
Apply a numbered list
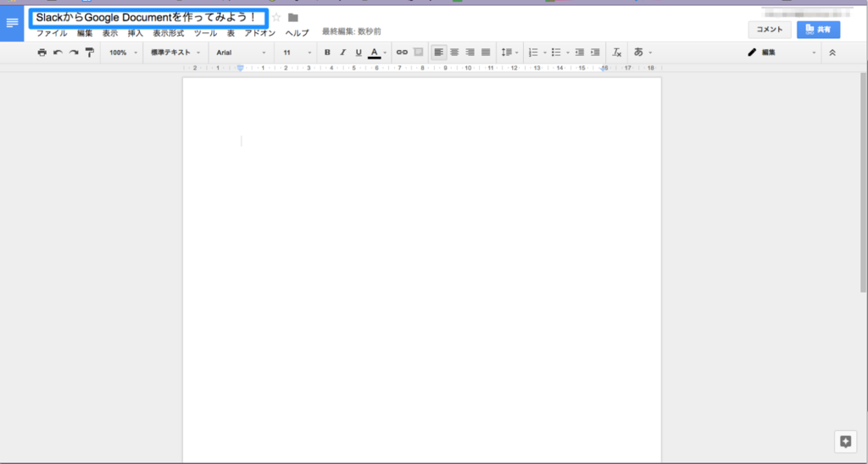pyautogui.click(x=533, y=53)
